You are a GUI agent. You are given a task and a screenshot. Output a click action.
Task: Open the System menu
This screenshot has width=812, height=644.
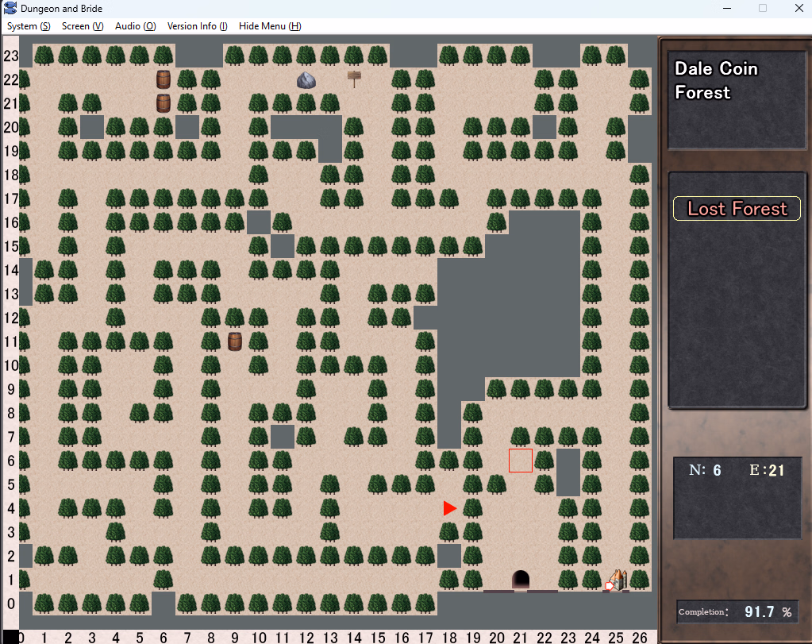coord(29,26)
